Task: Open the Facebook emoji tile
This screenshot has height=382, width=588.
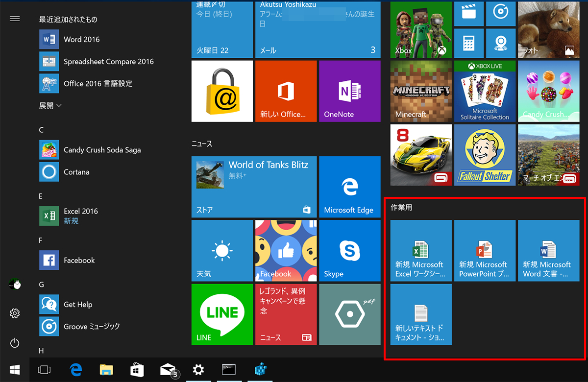Action: point(286,251)
